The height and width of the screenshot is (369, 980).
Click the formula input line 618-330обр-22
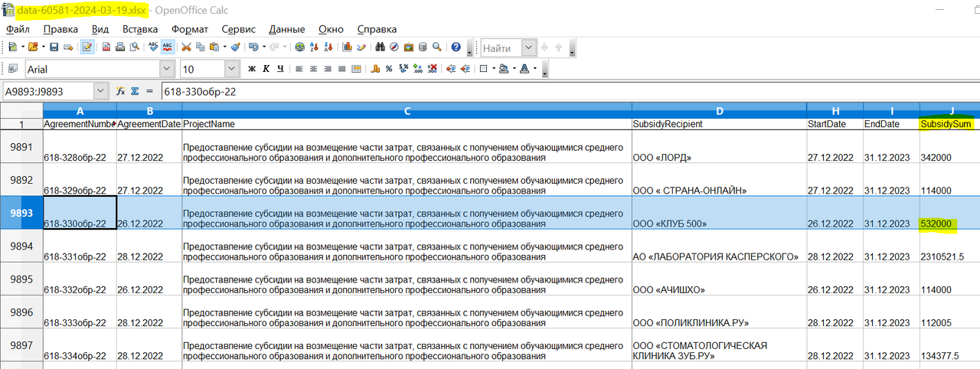coord(570,91)
